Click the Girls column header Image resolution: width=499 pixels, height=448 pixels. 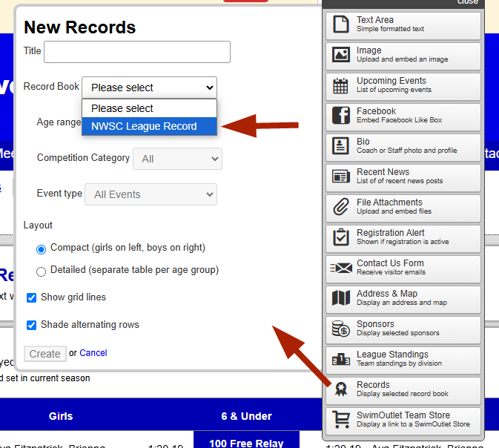tap(61, 416)
